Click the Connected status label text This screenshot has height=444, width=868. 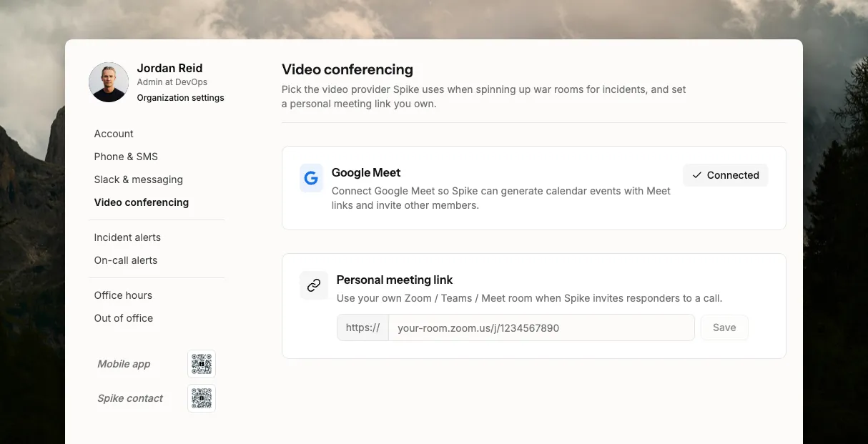[733, 175]
